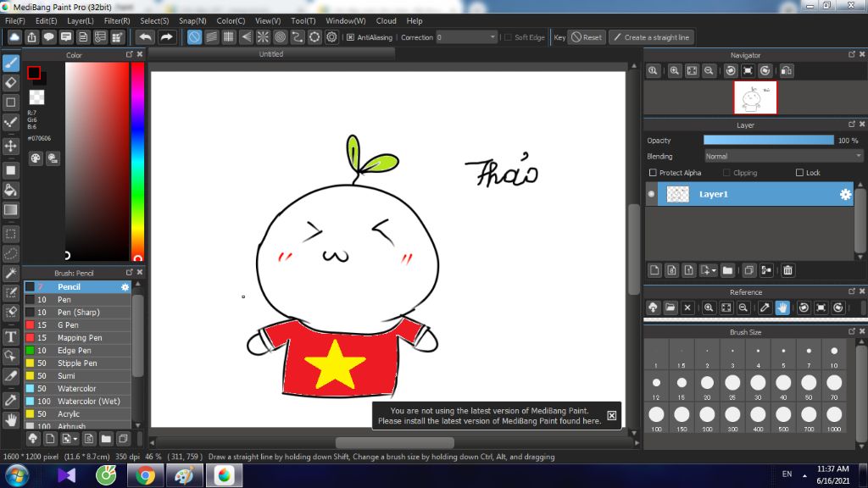Select the G Pen brush
This screenshot has height=488, width=868.
click(77, 324)
